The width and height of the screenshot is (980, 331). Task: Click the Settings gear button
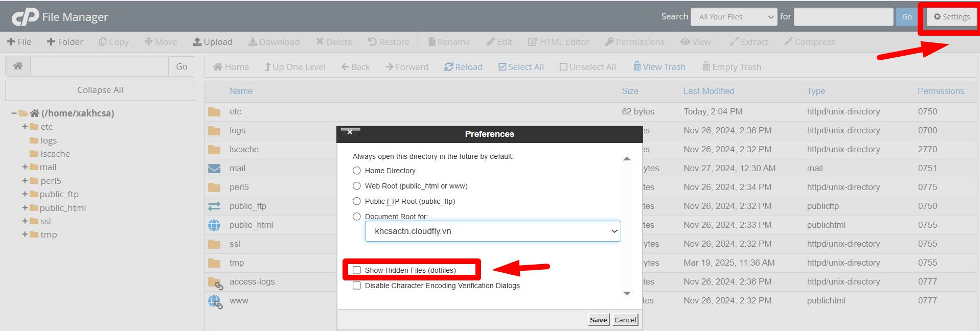click(x=951, y=17)
